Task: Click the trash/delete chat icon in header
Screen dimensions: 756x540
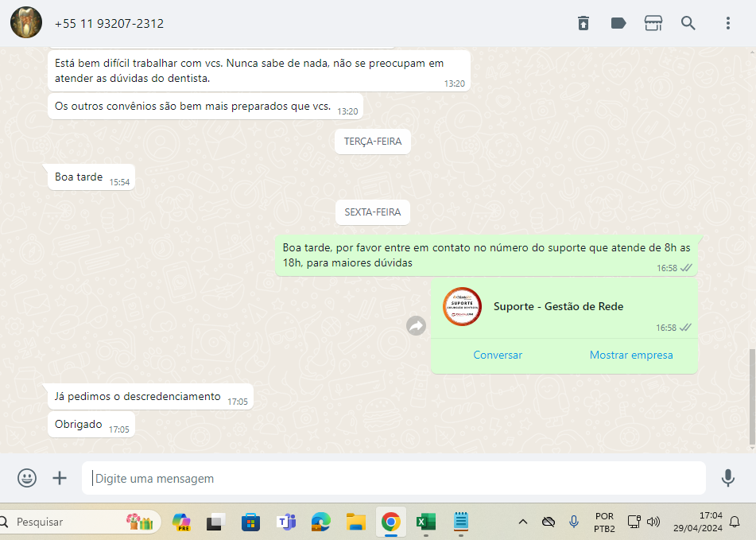Action: pos(583,23)
